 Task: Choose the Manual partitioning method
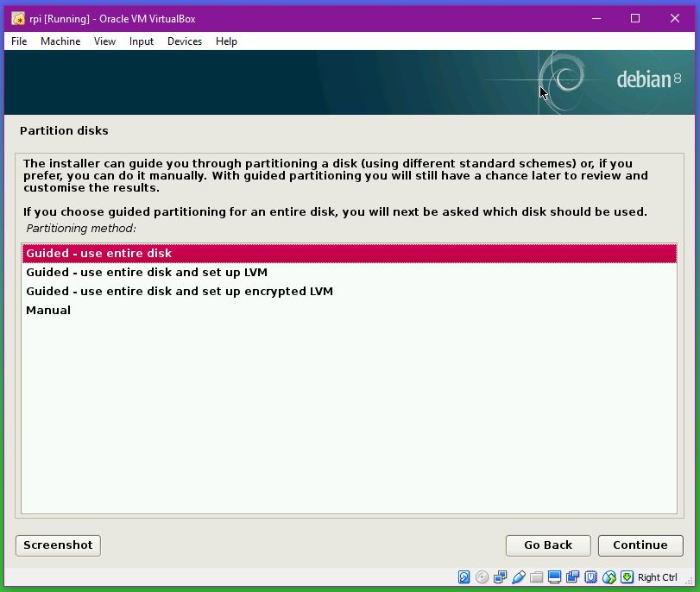(48, 311)
